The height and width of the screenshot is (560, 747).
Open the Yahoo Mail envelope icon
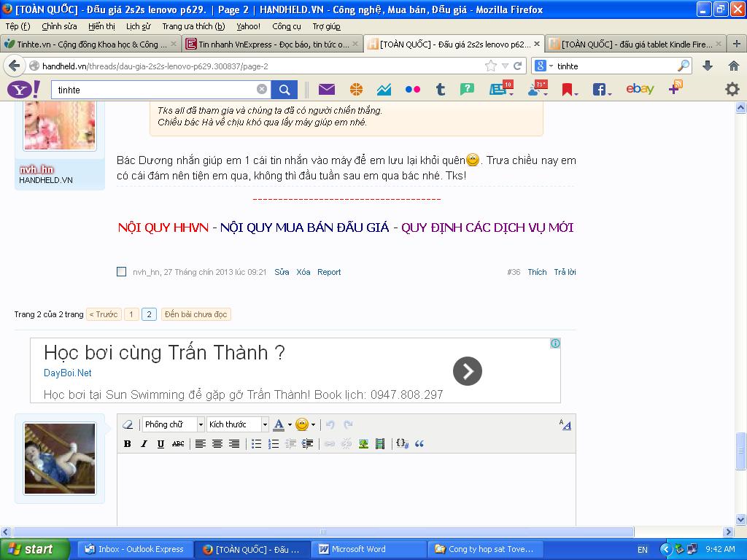point(326,90)
